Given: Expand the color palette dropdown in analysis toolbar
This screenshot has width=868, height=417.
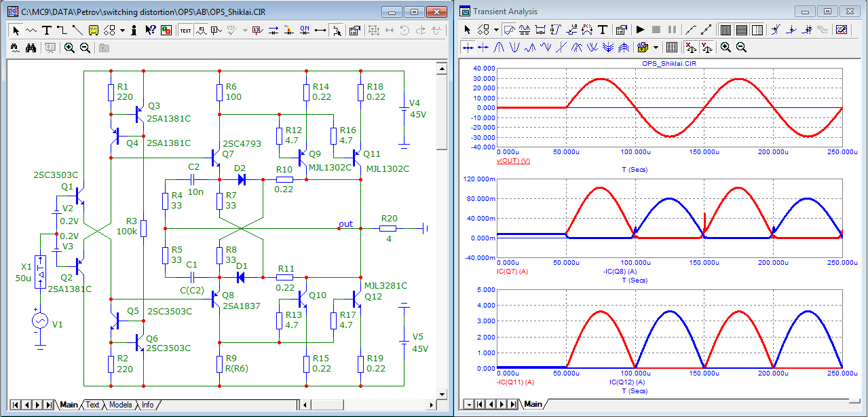Looking at the screenshot, I should pyautogui.click(x=656, y=48).
